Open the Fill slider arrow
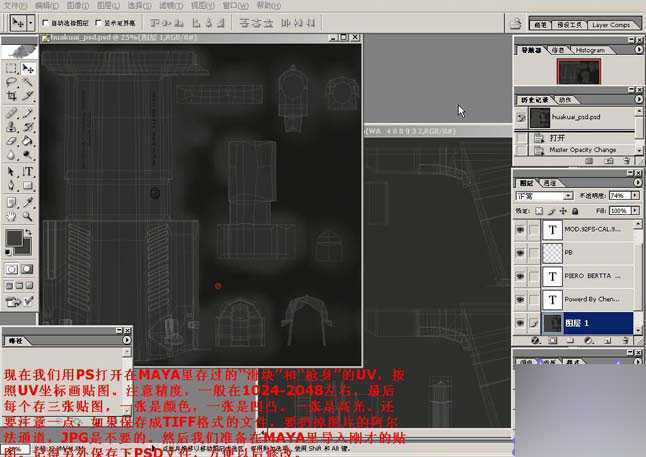Viewport: 646px width, 457px height. coord(635,211)
